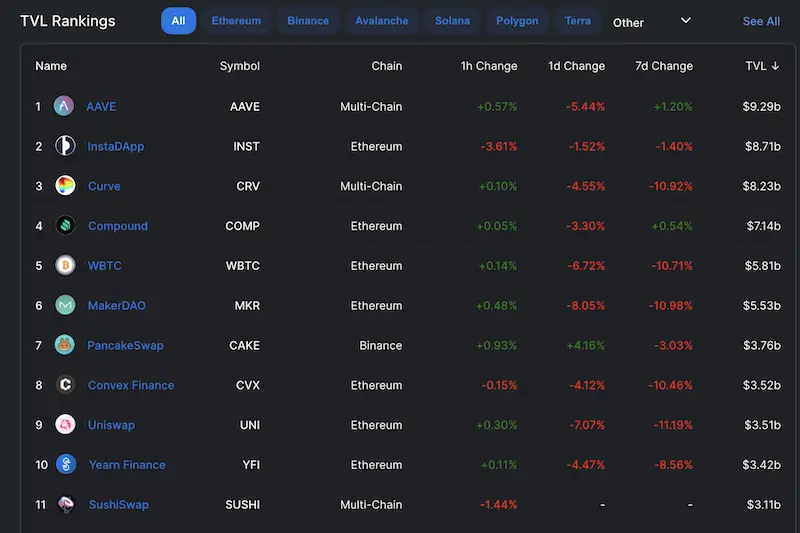
Task: Click the InstaDApp logo icon
Action: point(65,146)
